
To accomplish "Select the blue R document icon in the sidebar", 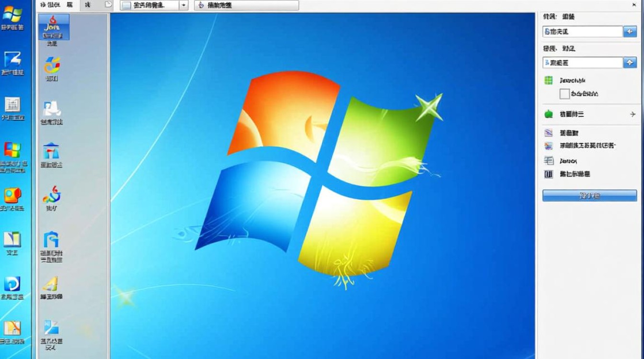I will [52, 239].
